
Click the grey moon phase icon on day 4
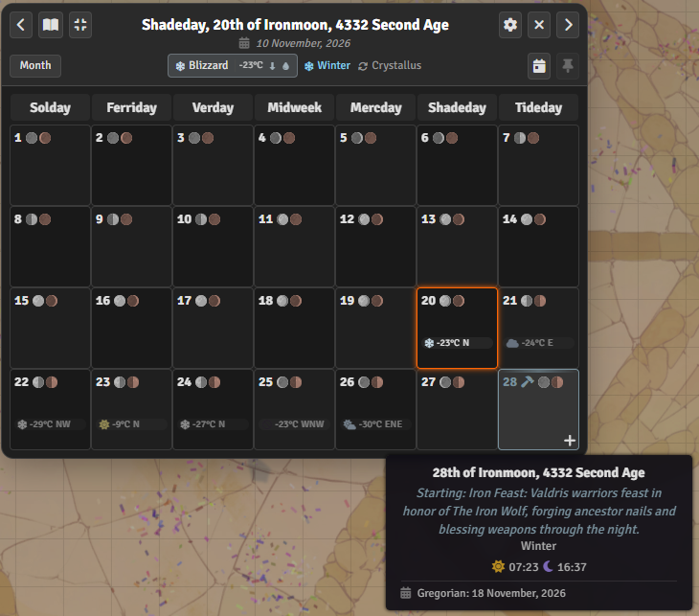(276, 138)
